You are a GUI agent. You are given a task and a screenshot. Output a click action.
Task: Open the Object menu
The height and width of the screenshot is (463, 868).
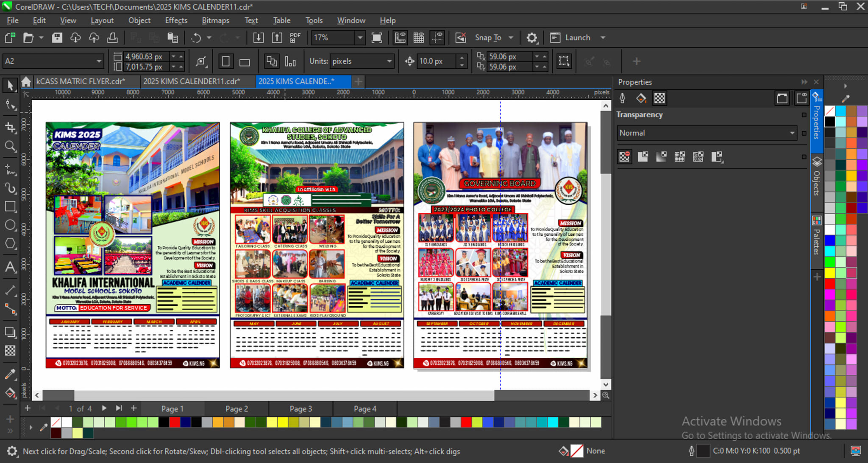(139, 20)
